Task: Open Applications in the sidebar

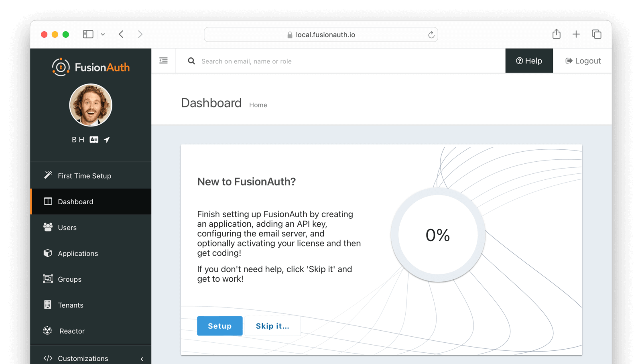Action: [x=91, y=253]
